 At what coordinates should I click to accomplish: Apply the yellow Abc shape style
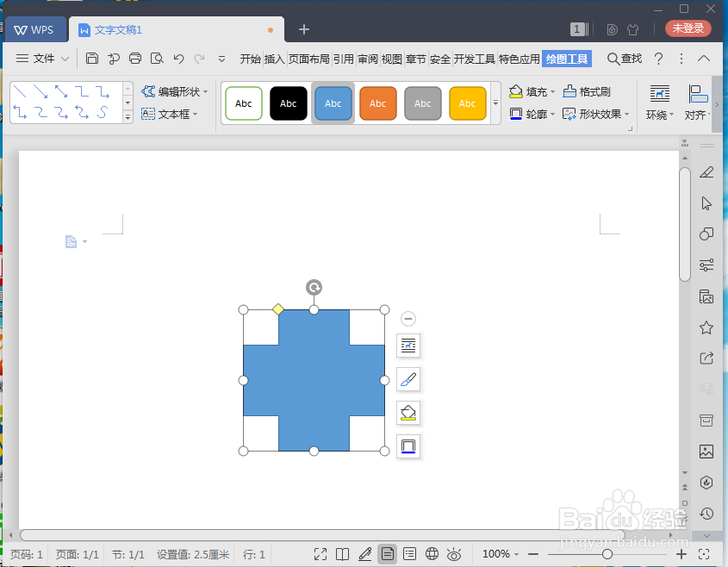[467, 103]
